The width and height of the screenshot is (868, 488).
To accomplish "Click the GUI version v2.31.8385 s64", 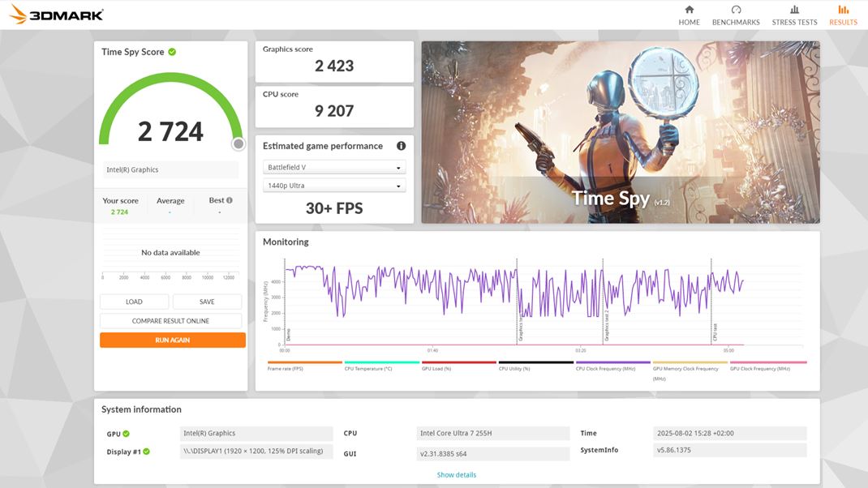I will click(x=492, y=454).
